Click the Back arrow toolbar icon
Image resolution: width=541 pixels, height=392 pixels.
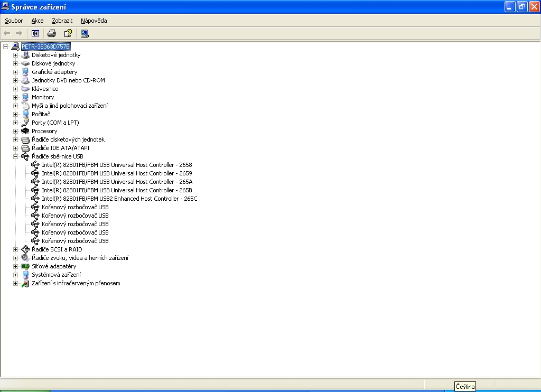tap(7, 33)
